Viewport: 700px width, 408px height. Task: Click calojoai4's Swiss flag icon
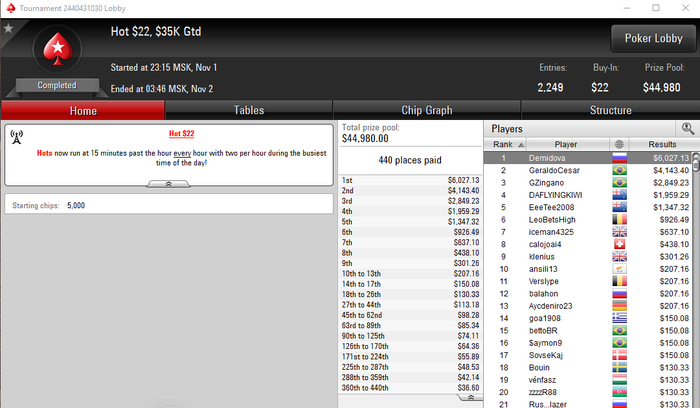[619, 244]
